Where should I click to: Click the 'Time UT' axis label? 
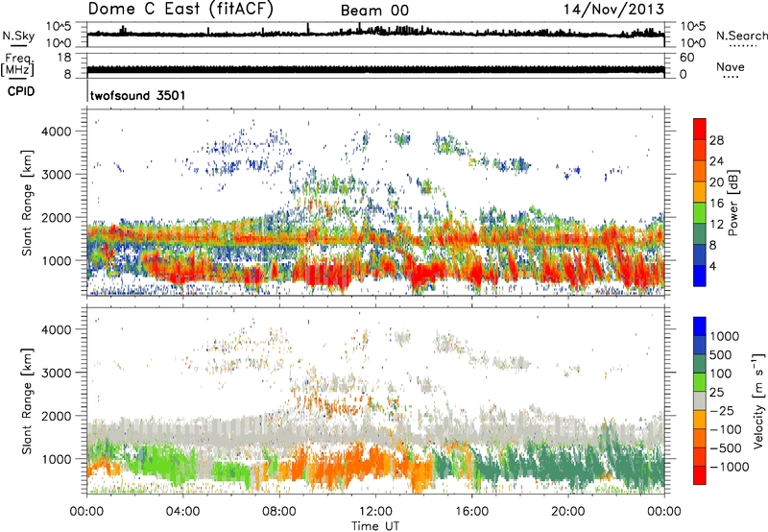pos(375,526)
